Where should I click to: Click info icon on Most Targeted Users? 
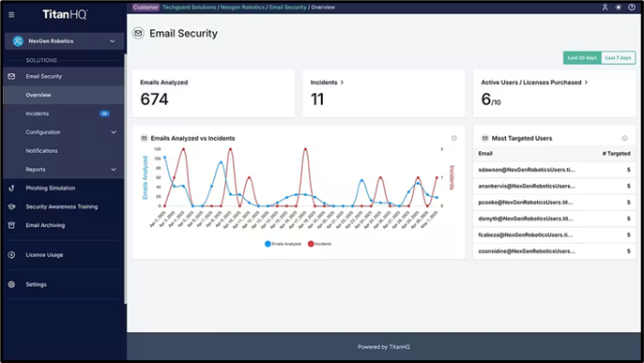click(x=624, y=138)
